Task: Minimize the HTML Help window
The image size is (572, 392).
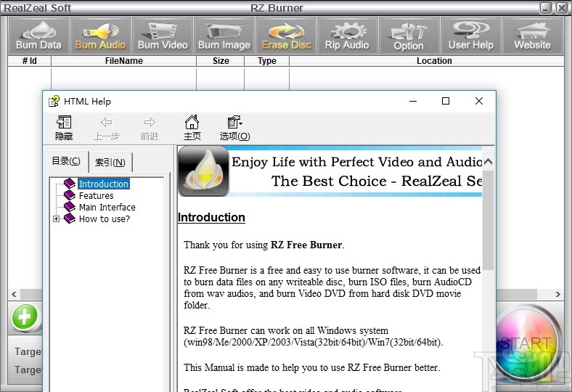Action: pos(413,101)
